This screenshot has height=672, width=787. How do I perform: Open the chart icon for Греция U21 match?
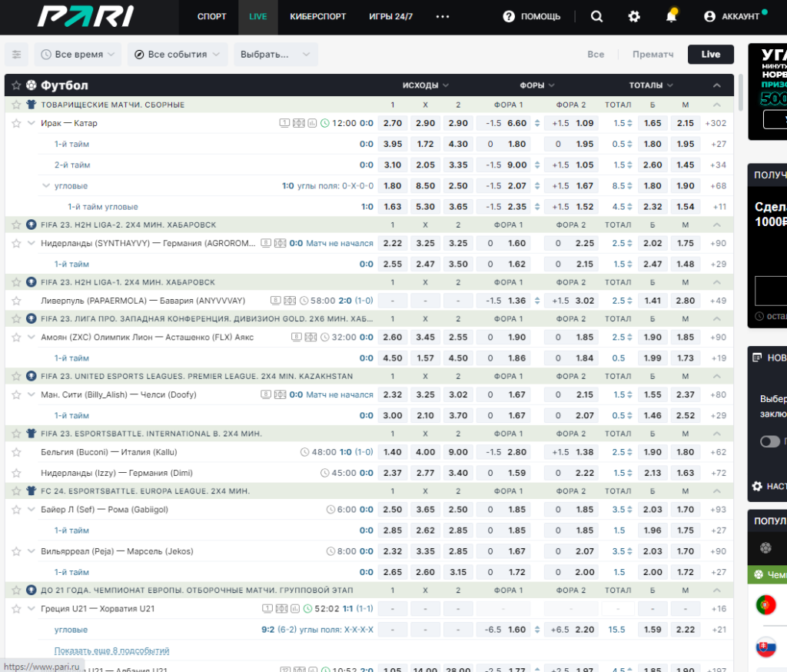295,609
